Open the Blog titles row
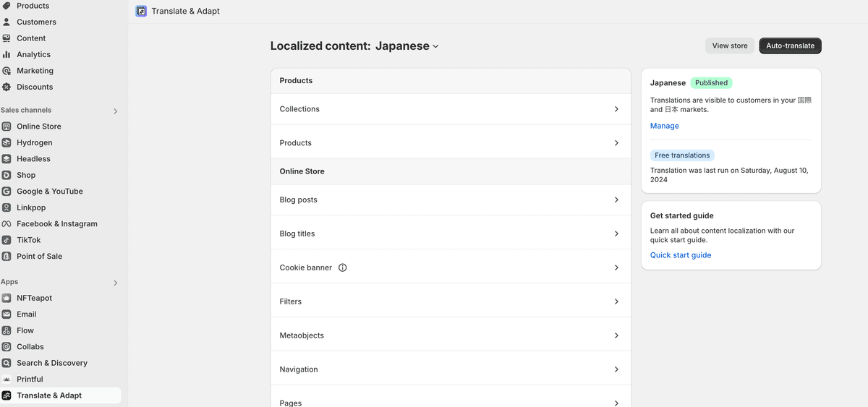 click(x=451, y=234)
